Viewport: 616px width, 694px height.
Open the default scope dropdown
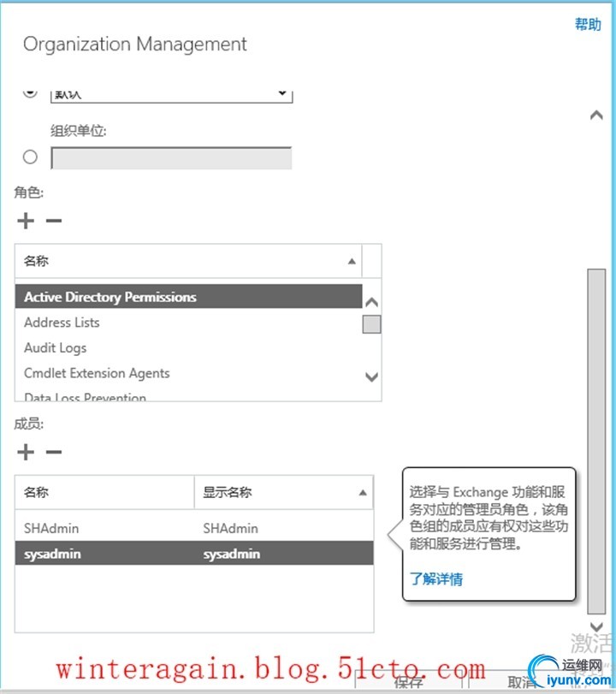171,93
